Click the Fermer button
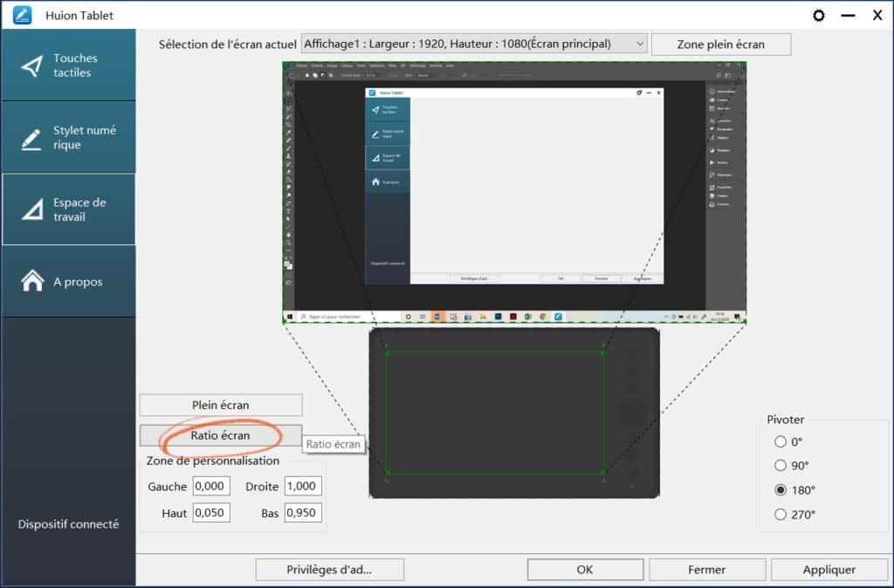The image size is (894, 588). pyautogui.click(x=707, y=569)
